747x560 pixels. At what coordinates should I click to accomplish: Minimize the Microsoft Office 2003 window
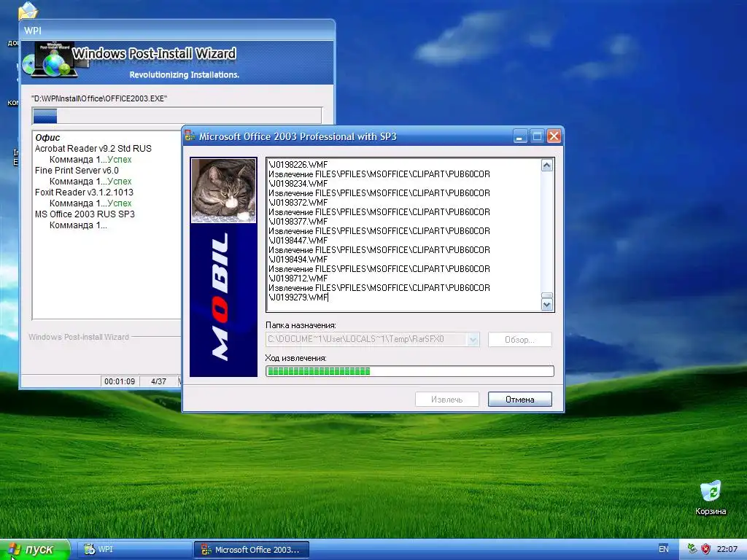click(x=520, y=136)
